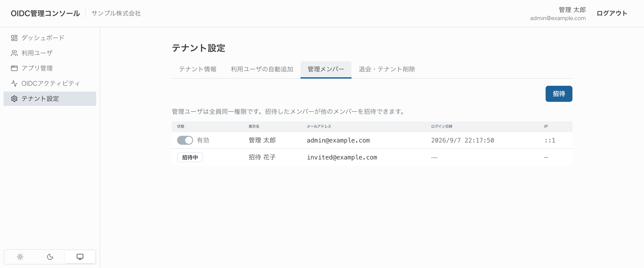Open ダッシュボード in sidebar
Viewport: 644px width, 268px height.
[43, 38]
